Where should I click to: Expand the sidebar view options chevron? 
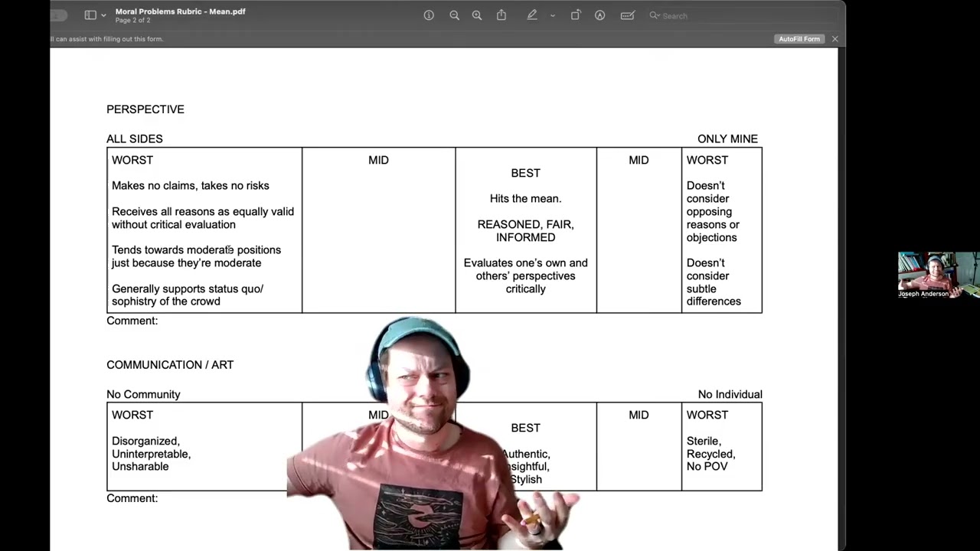pos(103,15)
